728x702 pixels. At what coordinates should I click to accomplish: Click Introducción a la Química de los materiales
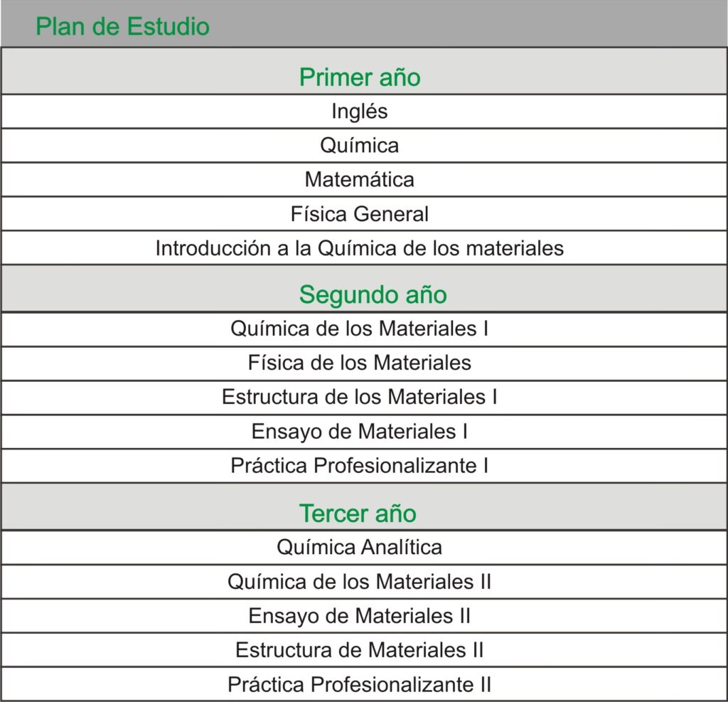click(x=360, y=248)
